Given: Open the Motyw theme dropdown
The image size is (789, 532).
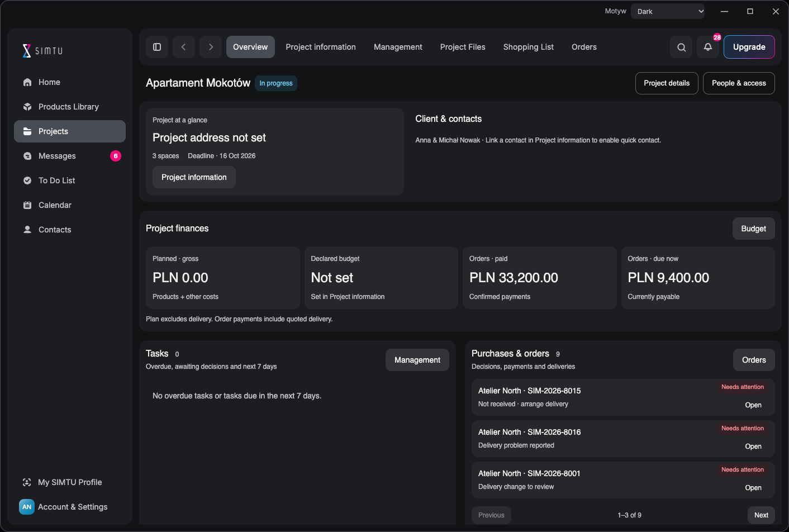Looking at the screenshot, I should [668, 11].
